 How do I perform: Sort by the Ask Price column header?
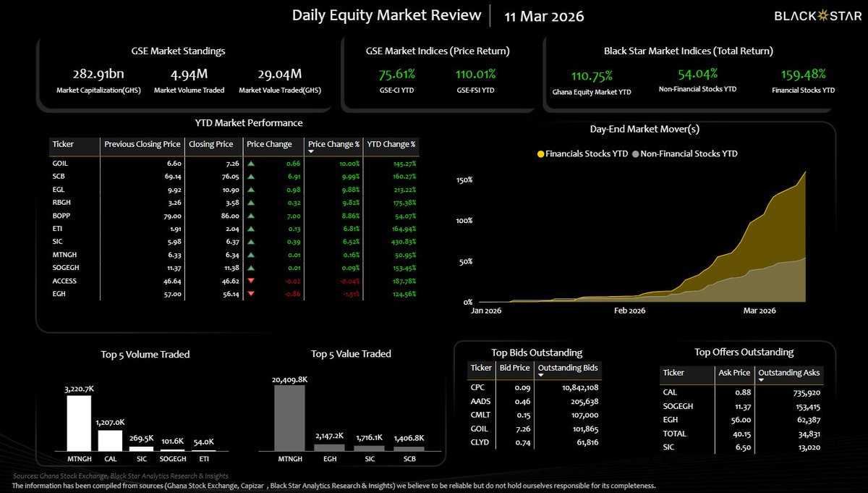[x=734, y=372]
